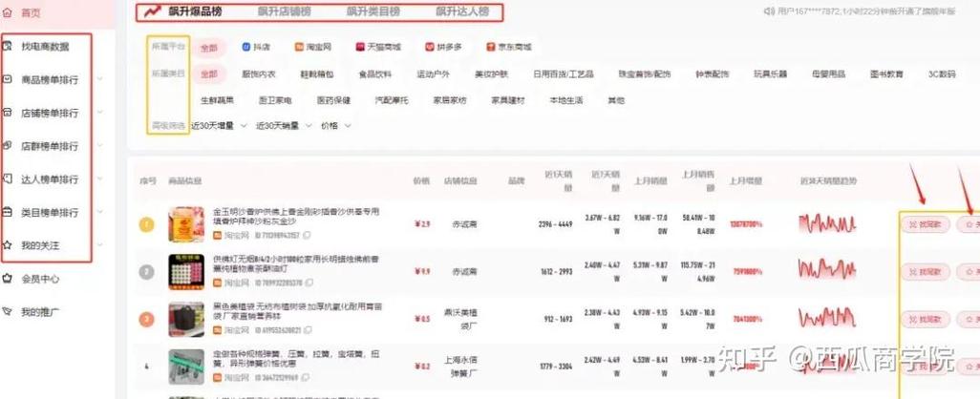Choose the 生鲜蔬果 category filter
Screen dimensions: 980x399
pyautogui.click(x=217, y=100)
